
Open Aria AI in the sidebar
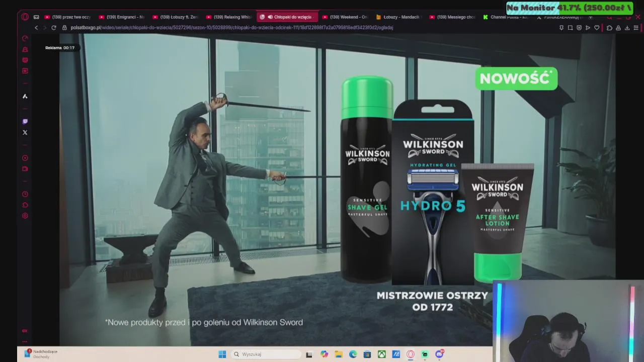coord(25,96)
